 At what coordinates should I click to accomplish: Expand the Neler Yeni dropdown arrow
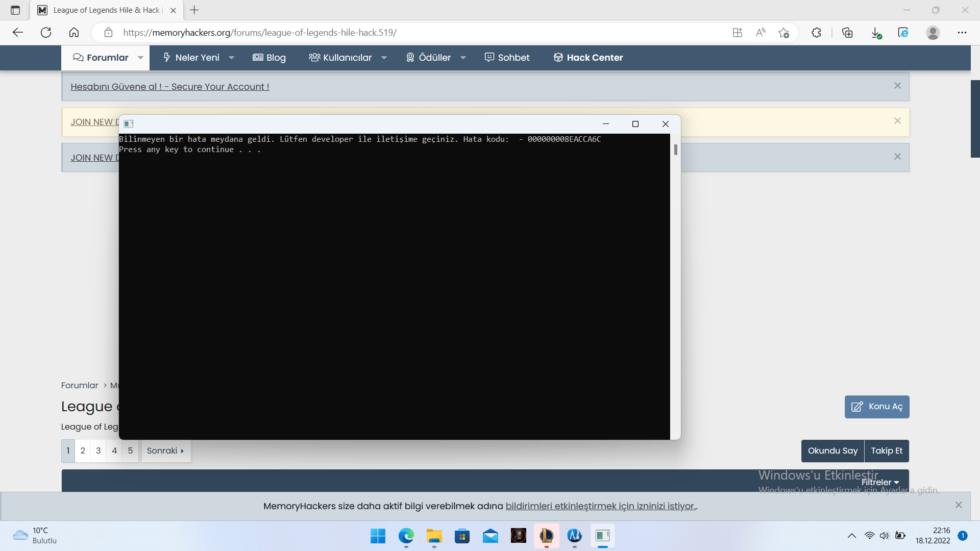tap(232, 58)
